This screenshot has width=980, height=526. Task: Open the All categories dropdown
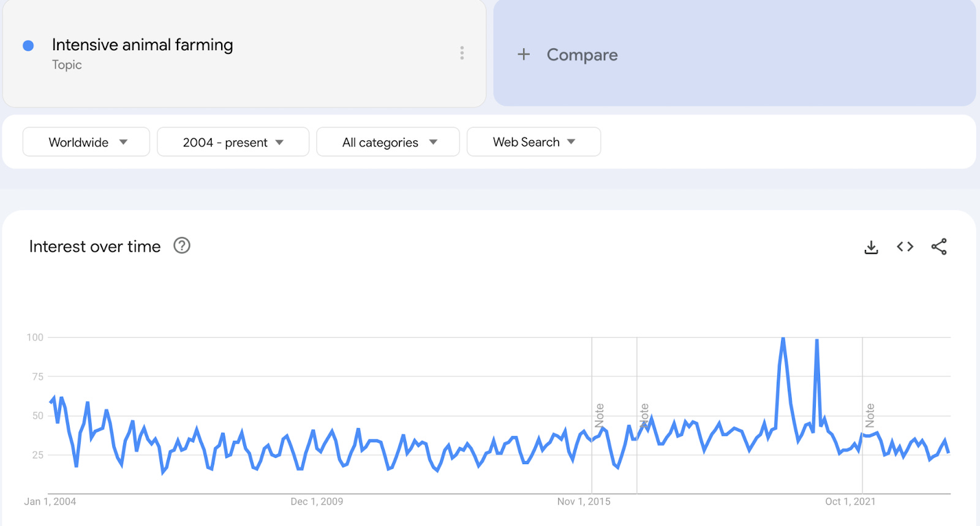click(388, 142)
